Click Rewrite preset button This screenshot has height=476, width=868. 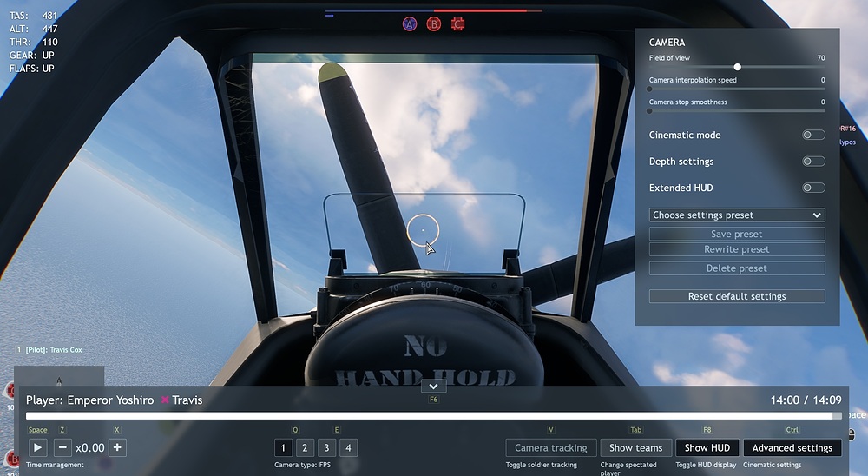coord(737,249)
